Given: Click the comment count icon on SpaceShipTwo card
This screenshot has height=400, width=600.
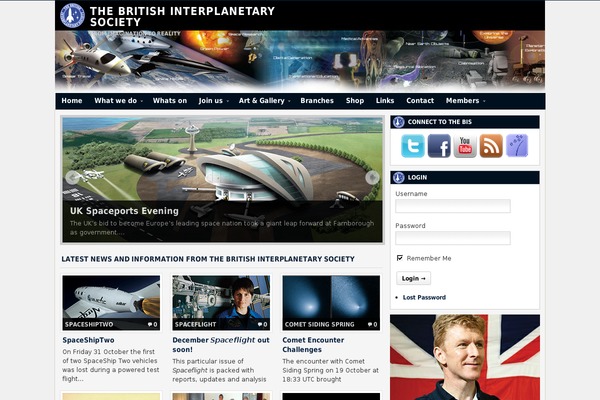Looking at the screenshot, I should [152, 324].
